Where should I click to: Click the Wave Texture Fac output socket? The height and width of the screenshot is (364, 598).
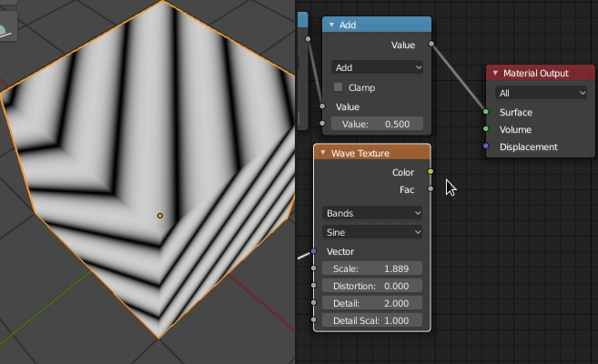click(431, 188)
